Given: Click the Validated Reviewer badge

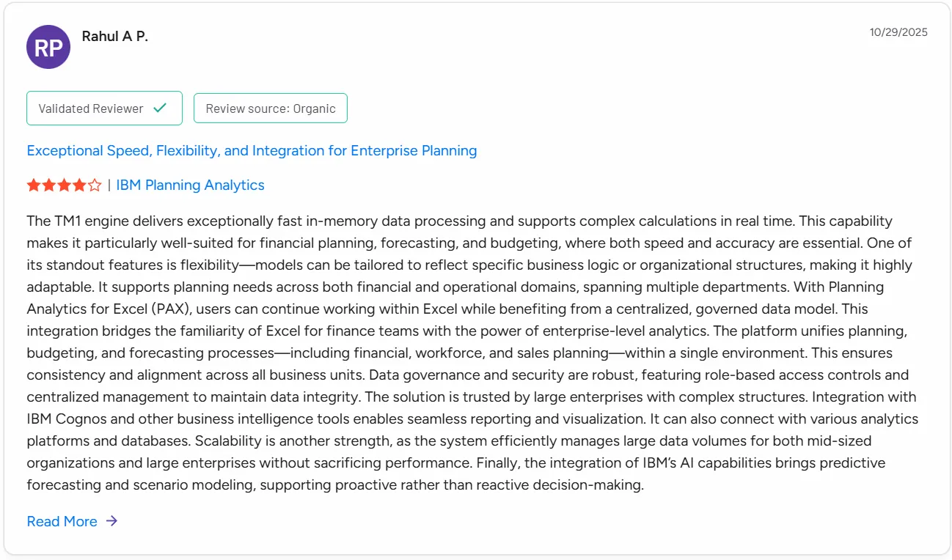Looking at the screenshot, I should [104, 108].
